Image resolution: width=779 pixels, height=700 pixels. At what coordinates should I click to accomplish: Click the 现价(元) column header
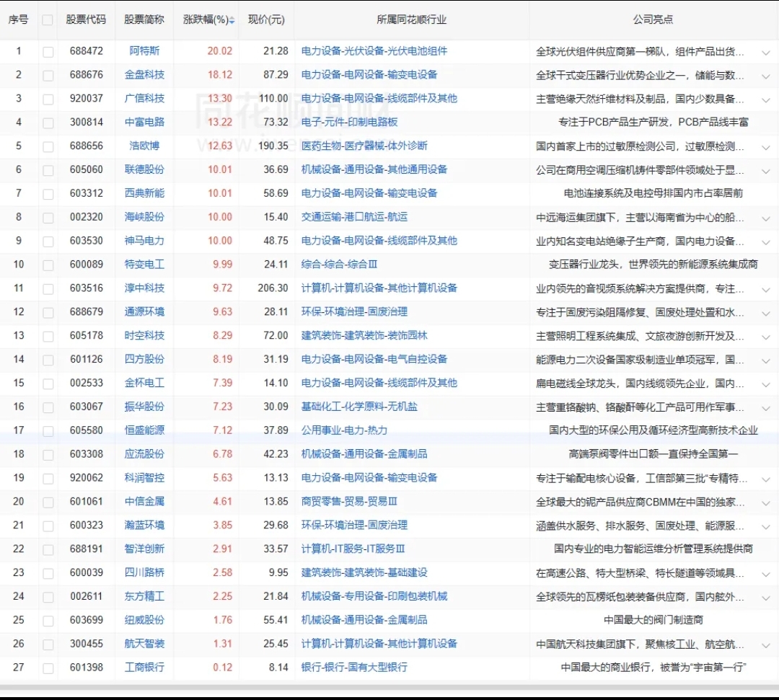pos(266,20)
